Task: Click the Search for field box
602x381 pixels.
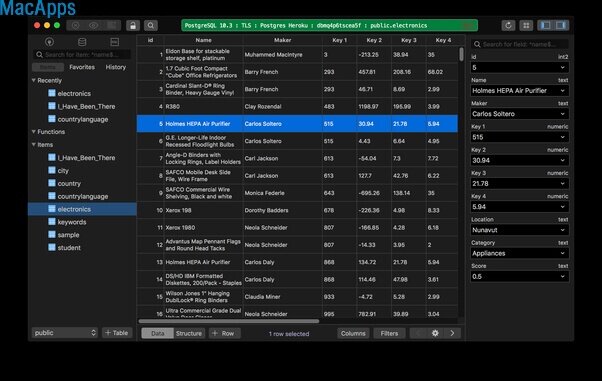Action: (x=520, y=44)
